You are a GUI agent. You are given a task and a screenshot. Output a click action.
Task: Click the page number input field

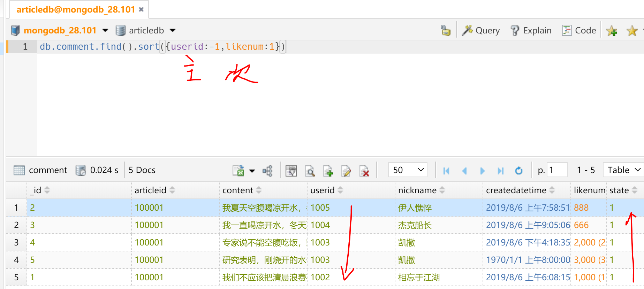tap(557, 170)
